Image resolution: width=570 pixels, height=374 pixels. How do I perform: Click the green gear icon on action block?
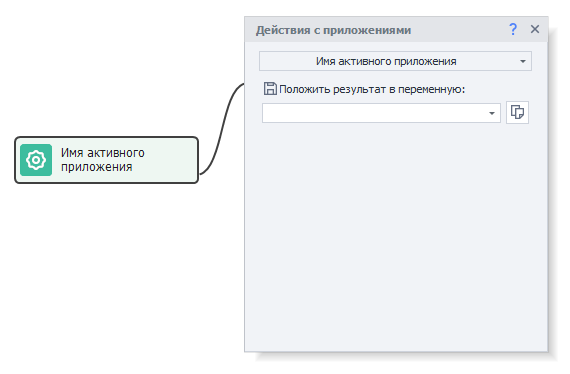(x=36, y=160)
